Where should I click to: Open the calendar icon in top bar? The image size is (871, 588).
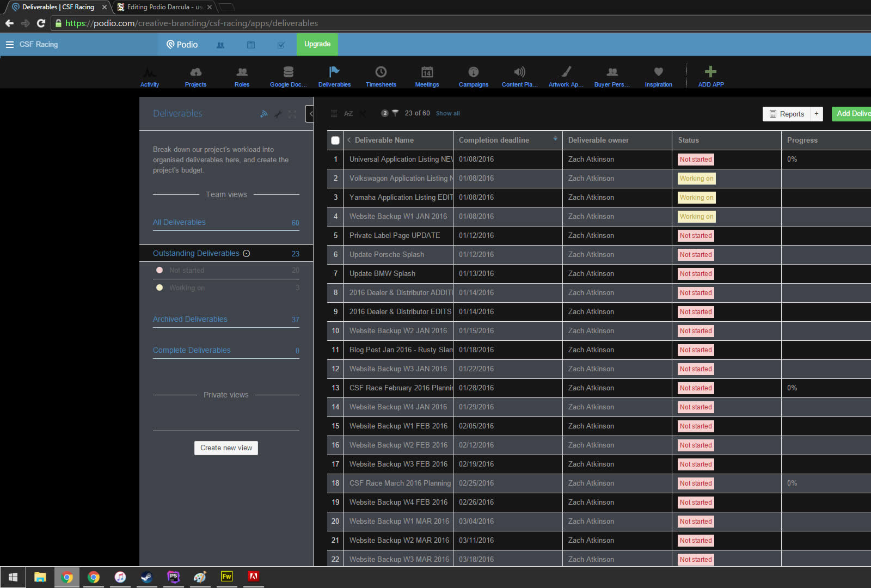tap(251, 45)
